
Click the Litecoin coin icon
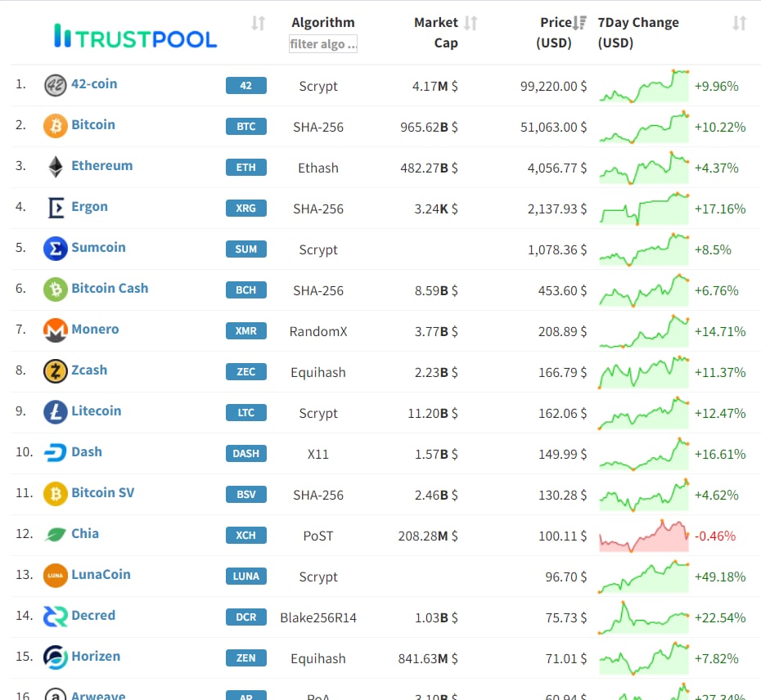(x=56, y=412)
